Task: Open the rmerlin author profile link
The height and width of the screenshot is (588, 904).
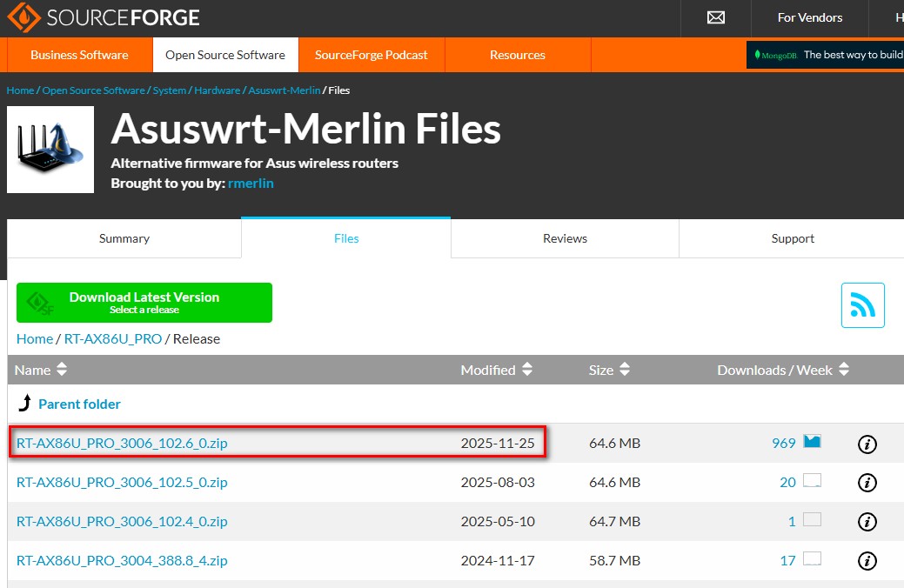Action: tap(251, 184)
